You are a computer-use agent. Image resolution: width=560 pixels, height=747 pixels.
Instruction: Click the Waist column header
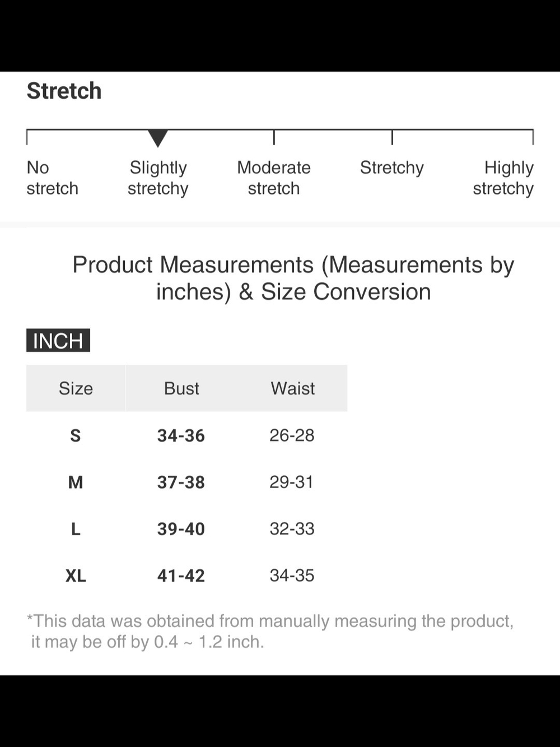click(292, 388)
